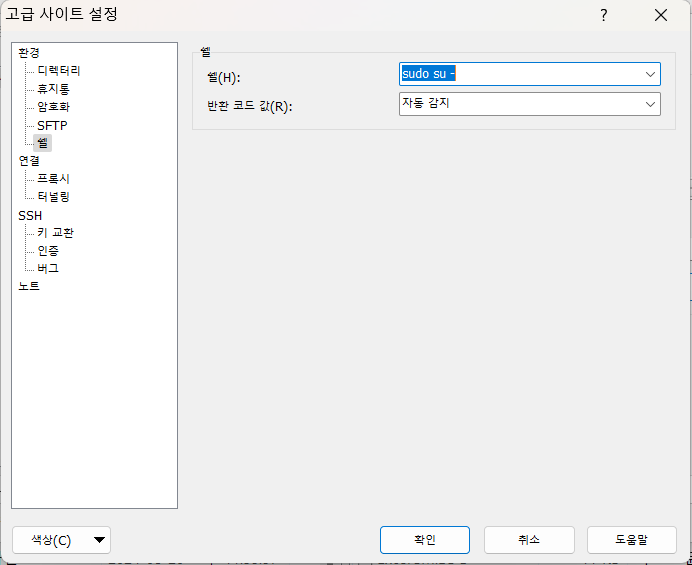Expand the 반환 코드 값 dropdown arrow

pyautogui.click(x=650, y=104)
